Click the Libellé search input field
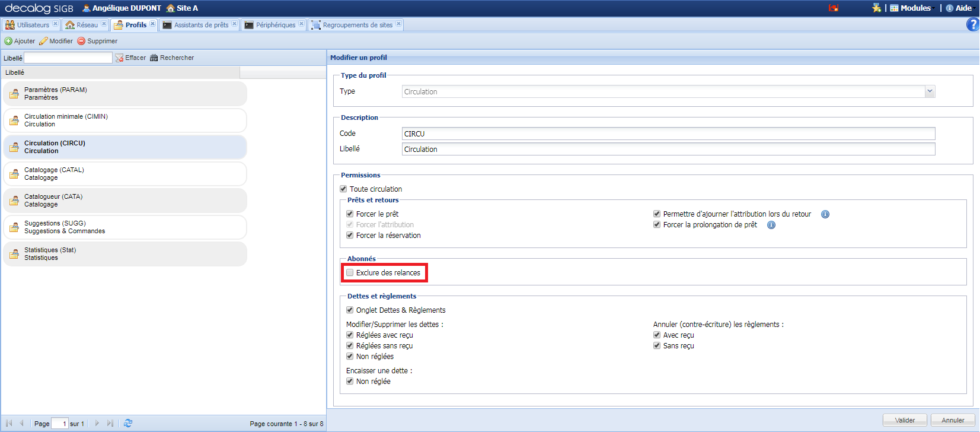Viewport: 980px width, 432px height. point(68,58)
